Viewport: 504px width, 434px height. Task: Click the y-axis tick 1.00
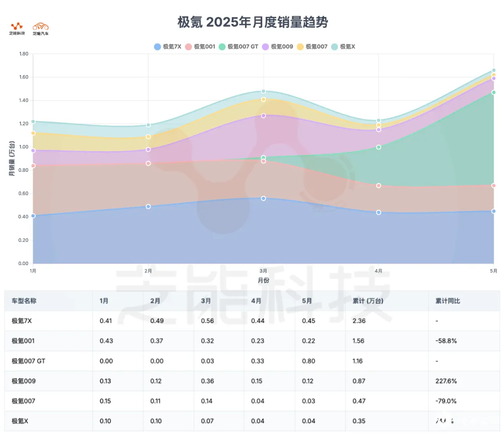[23, 147]
